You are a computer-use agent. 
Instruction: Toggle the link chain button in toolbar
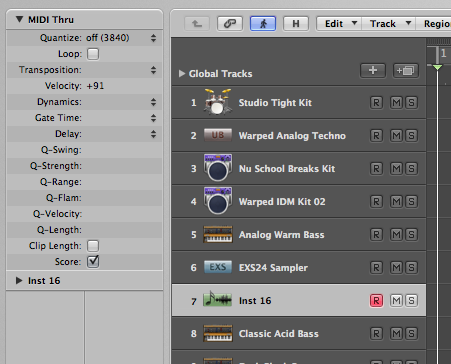pyautogui.click(x=230, y=24)
